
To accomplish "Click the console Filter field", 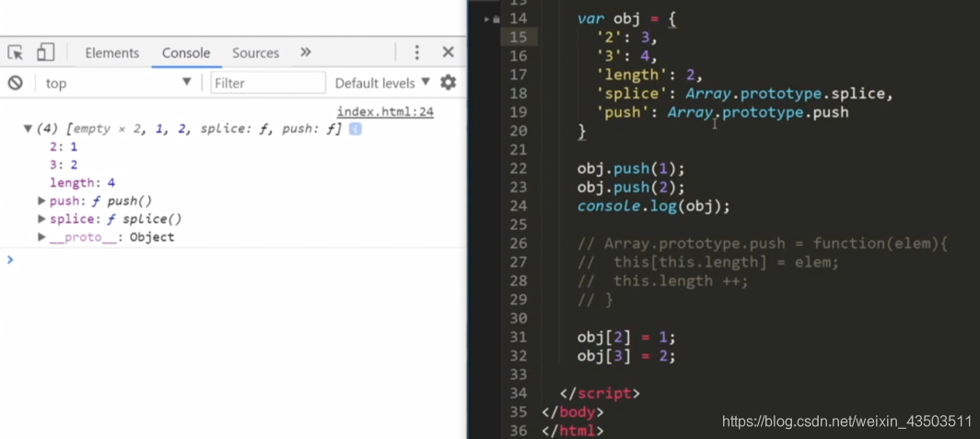I will (x=268, y=83).
